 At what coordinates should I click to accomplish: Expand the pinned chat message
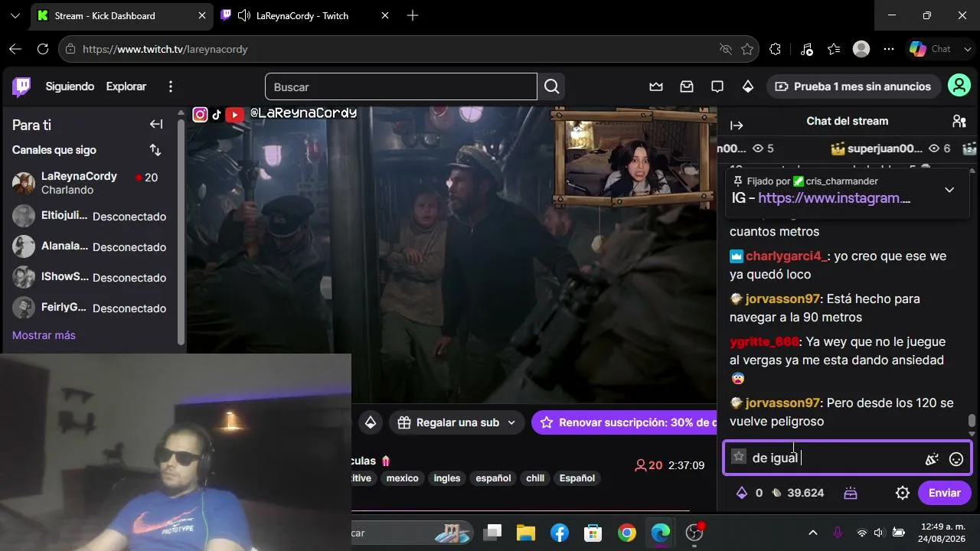pos(949,190)
